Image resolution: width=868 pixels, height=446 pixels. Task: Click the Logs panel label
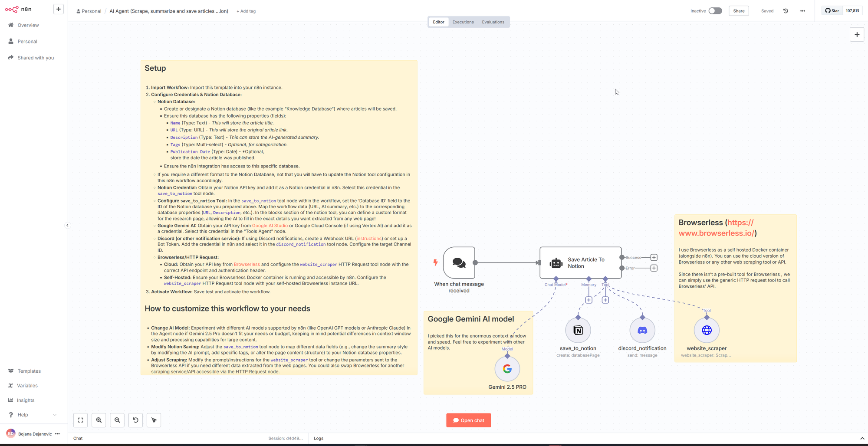319,438
